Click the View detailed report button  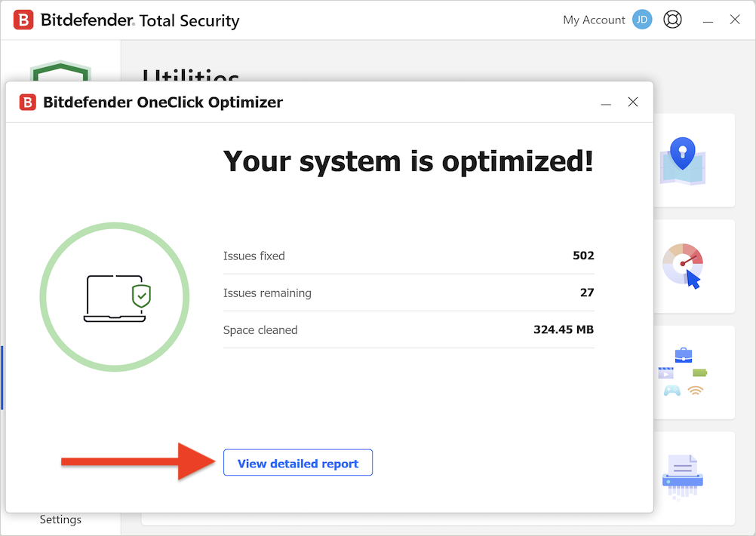coord(297,462)
